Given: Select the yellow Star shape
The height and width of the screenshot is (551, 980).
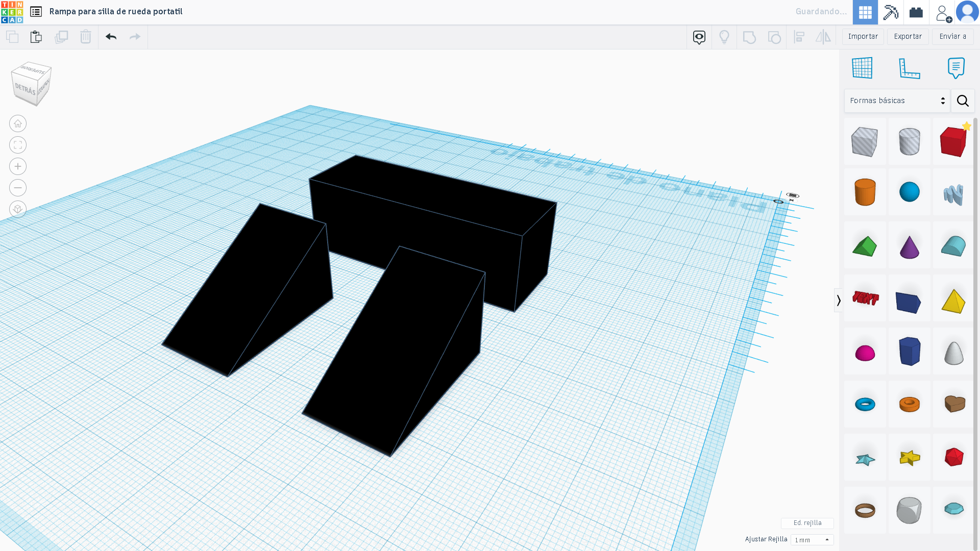Looking at the screenshot, I should (x=909, y=458).
